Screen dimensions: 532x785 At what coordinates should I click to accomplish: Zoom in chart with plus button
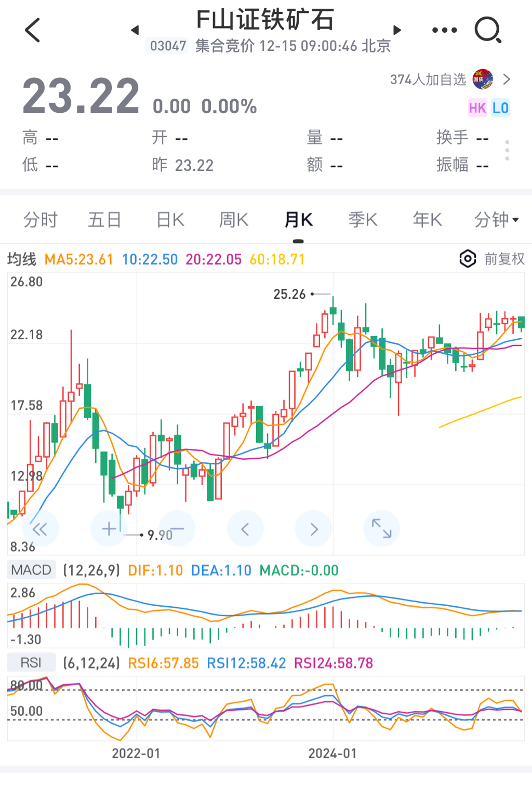click(x=109, y=529)
